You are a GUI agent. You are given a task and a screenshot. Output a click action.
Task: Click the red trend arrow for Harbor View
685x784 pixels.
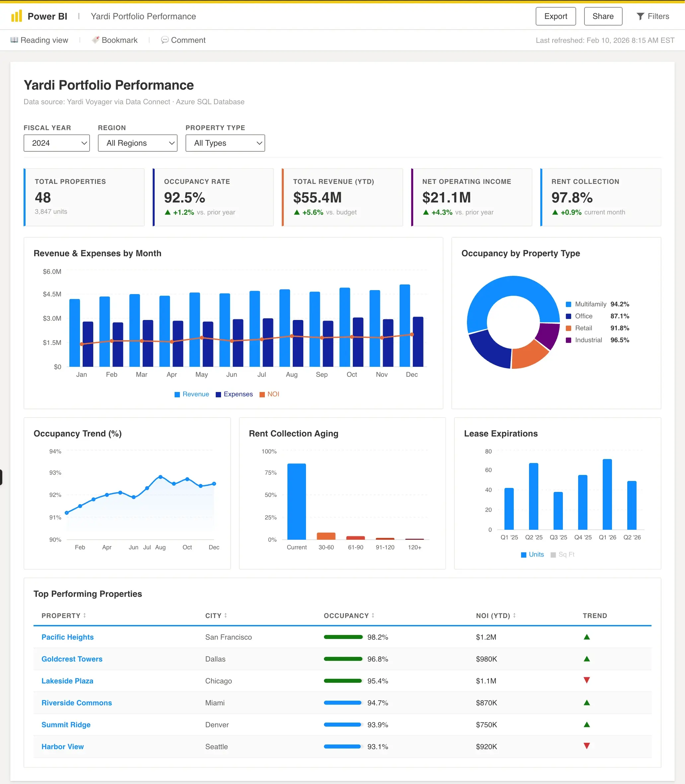tap(586, 746)
